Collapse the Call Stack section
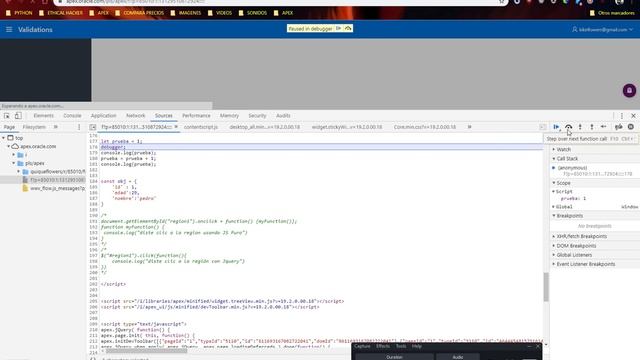640x360 pixels. point(566,159)
